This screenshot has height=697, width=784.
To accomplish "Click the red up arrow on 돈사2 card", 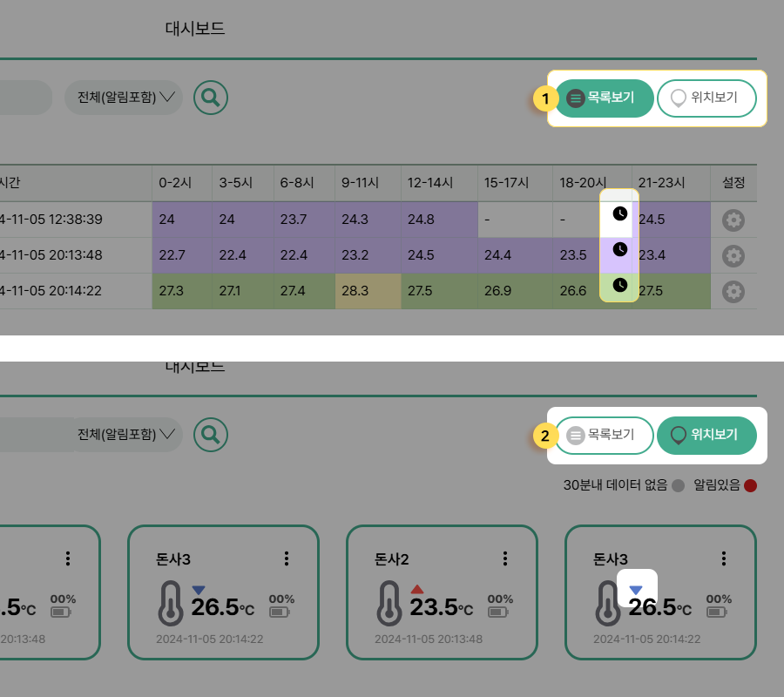I will pos(417,589).
